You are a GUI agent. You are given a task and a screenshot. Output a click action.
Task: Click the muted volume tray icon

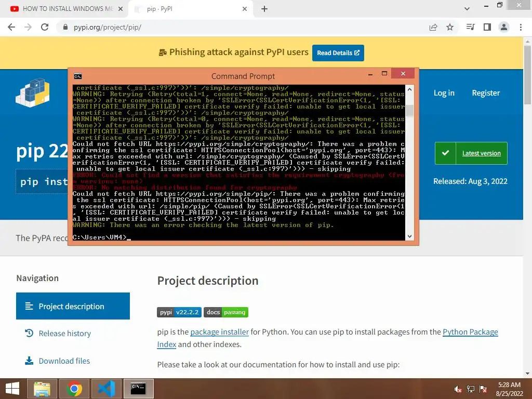pyautogui.click(x=458, y=389)
